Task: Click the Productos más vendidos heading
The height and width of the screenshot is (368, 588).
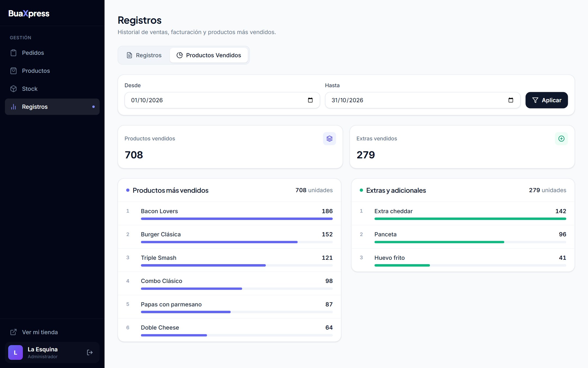Action: tap(171, 190)
